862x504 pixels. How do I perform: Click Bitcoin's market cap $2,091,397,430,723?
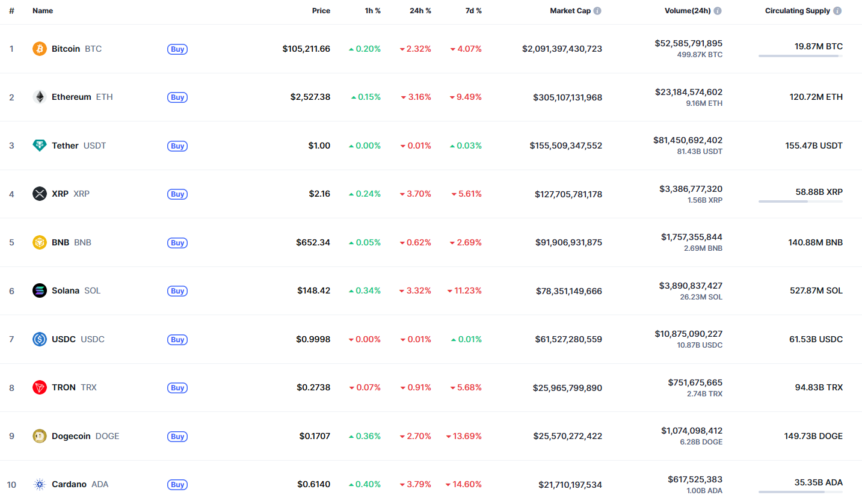pos(562,49)
